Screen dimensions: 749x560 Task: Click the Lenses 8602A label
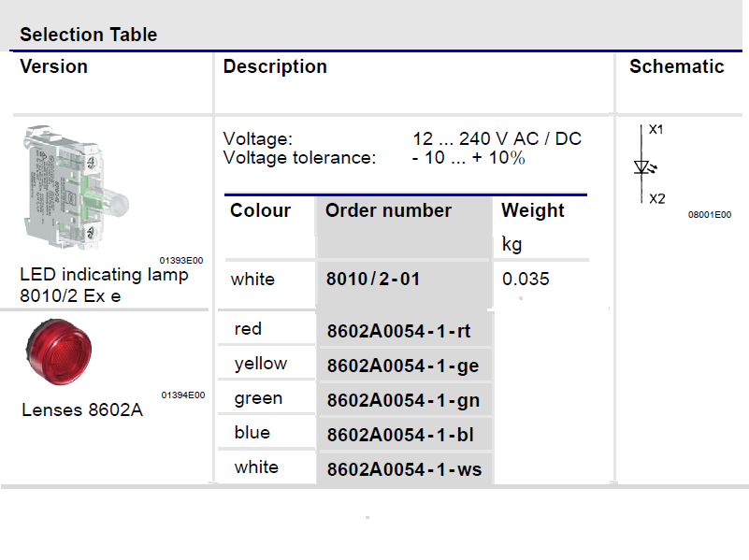point(82,409)
